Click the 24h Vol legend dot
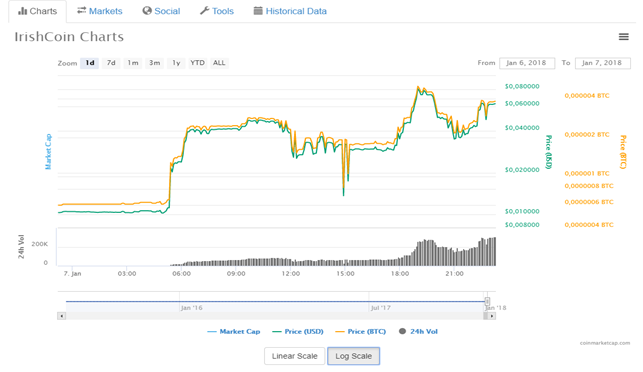Viewport: 643px width, 372px height. click(402, 331)
